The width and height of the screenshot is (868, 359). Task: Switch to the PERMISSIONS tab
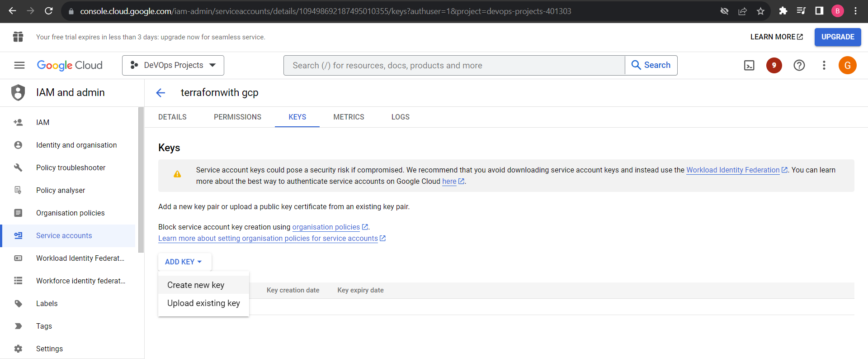pos(237,117)
